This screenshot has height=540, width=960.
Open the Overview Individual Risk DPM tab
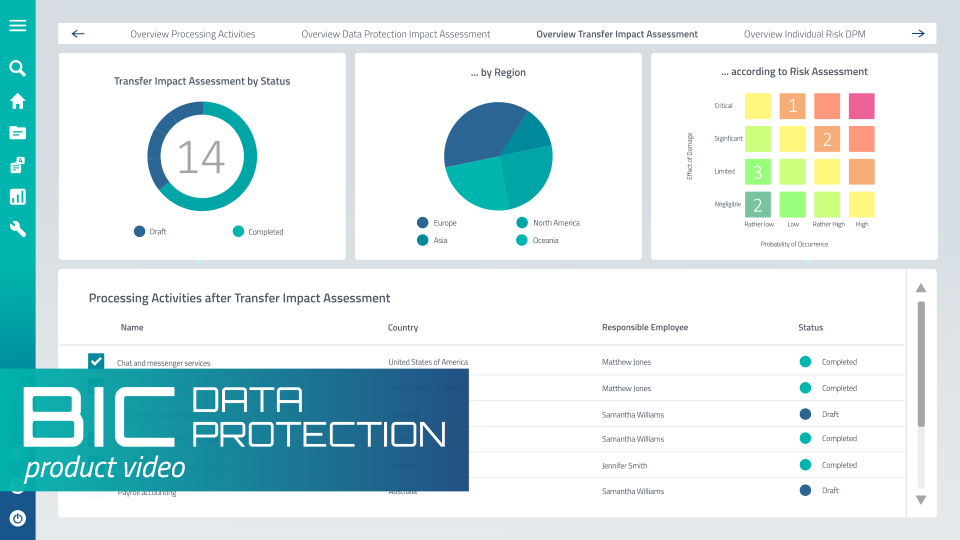[x=804, y=34]
